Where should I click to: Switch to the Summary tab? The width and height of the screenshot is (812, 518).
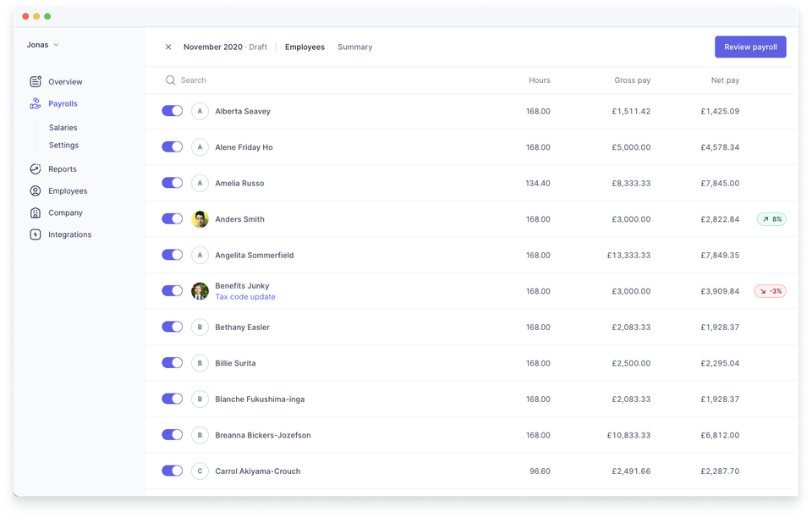point(354,47)
